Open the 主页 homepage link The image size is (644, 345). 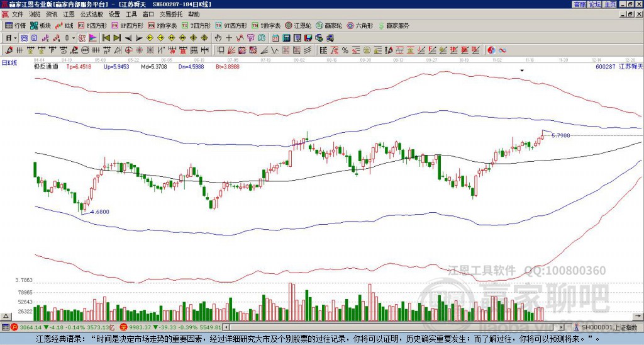[610, 4]
